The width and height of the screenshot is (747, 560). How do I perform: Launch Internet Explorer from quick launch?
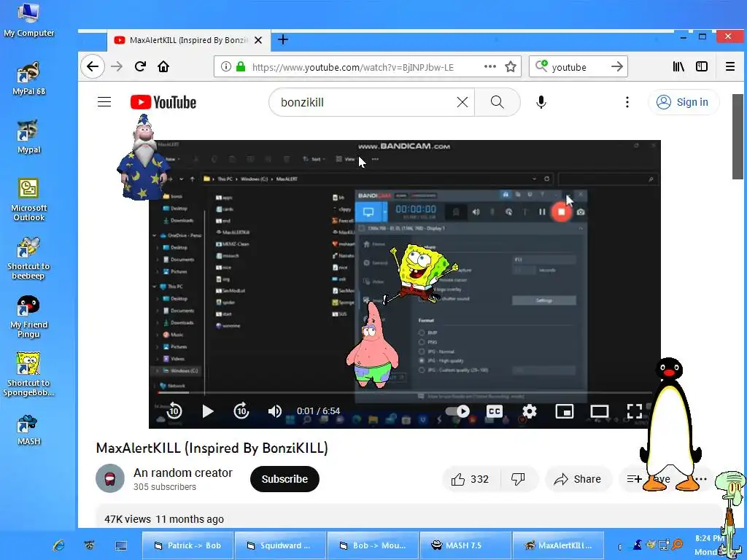coord(59,545)
